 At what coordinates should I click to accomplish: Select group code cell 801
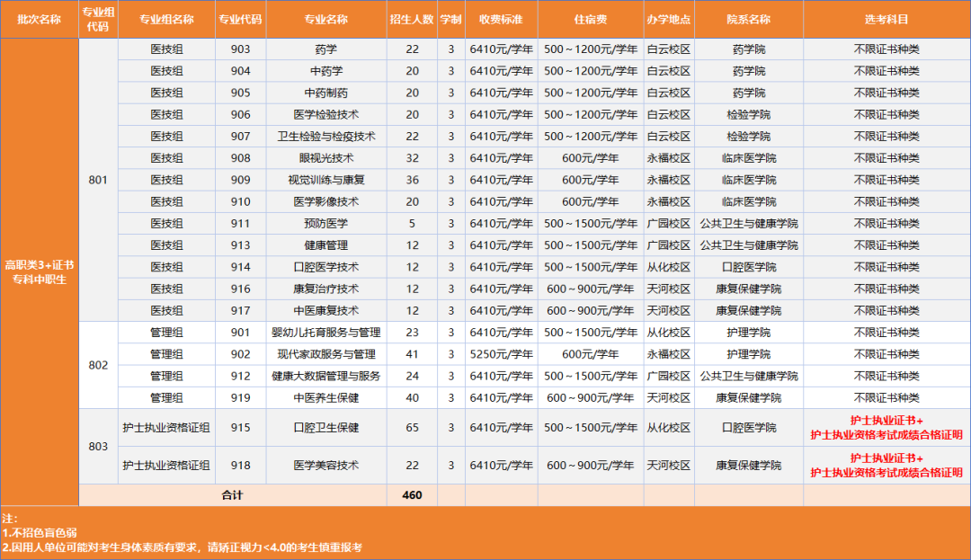(x=98, y=180)
